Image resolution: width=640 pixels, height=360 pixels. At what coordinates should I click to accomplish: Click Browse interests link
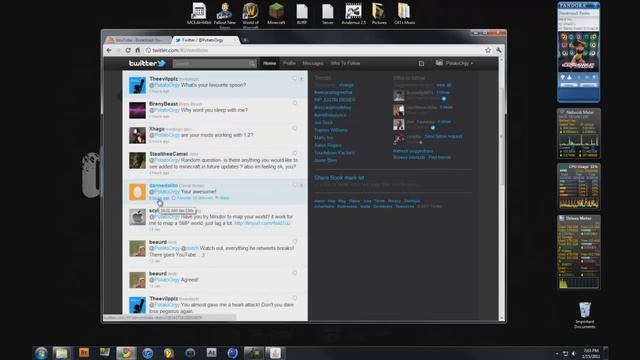coord(409,157)
